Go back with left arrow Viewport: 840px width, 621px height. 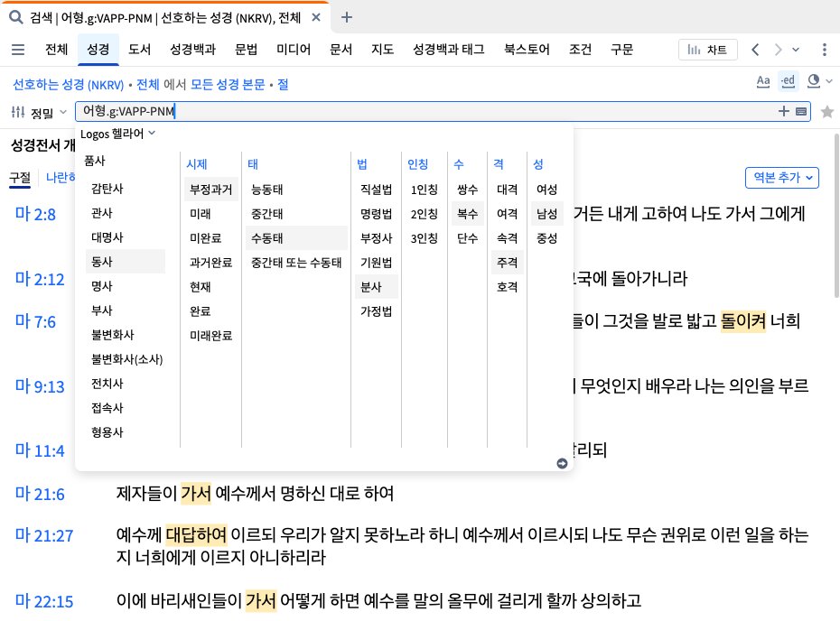click(x=755, y=50)
